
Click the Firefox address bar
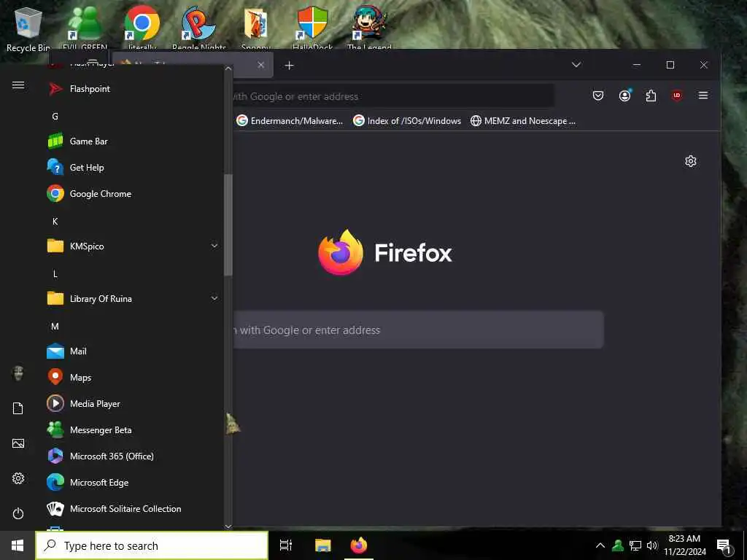[393, 96]
